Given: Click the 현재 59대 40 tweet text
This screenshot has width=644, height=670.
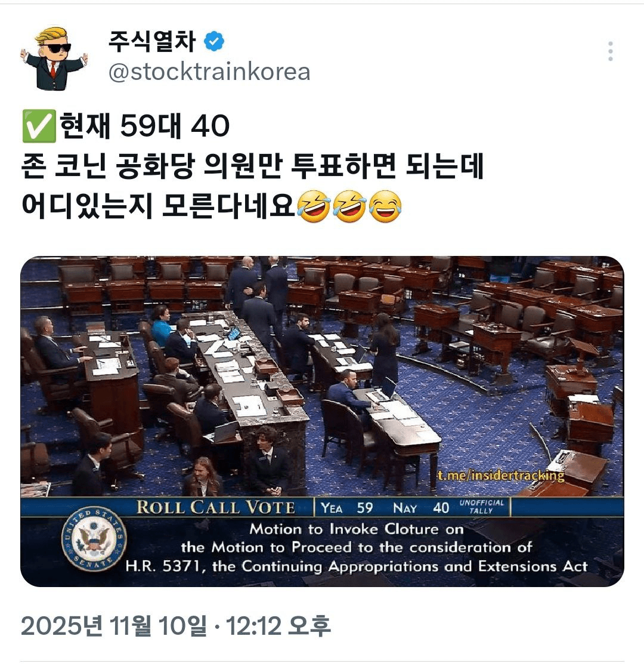Looking at the screenshot, I should click(144, 126).
